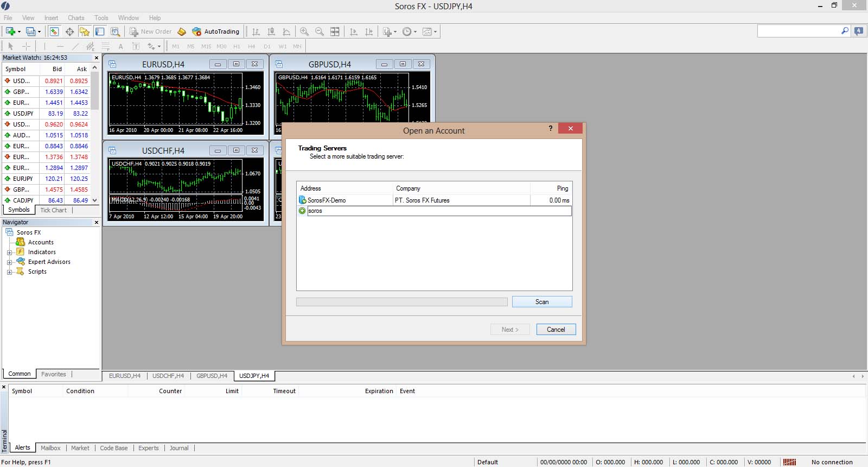Click the Market Watch vertical scrollbar

[95, 134]
